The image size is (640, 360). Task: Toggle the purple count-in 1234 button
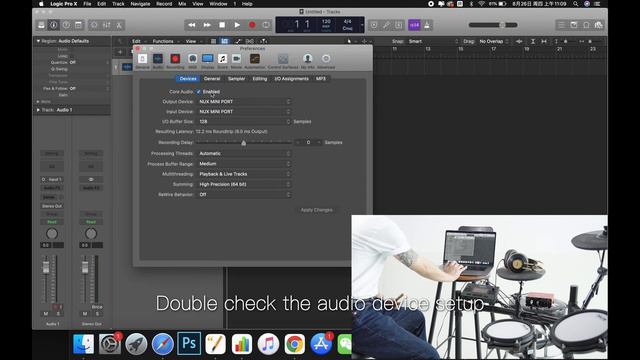click(414, 25)
